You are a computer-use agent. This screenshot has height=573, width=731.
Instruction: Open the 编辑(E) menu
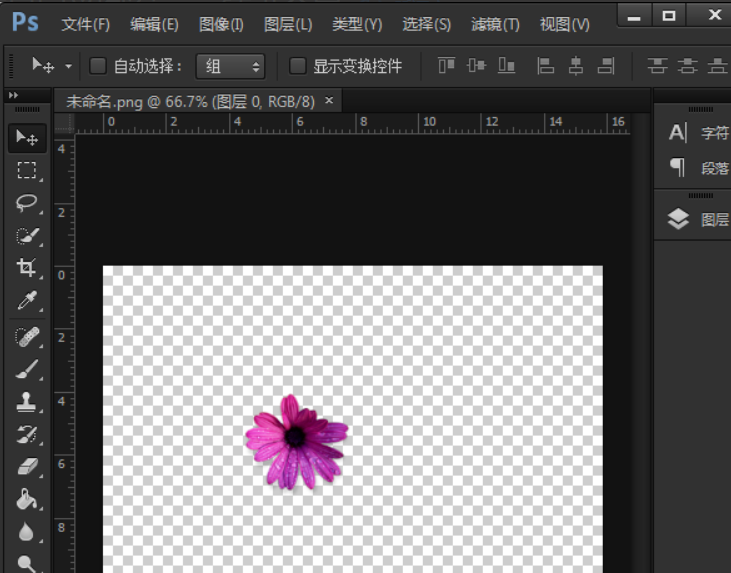point(154,24)
